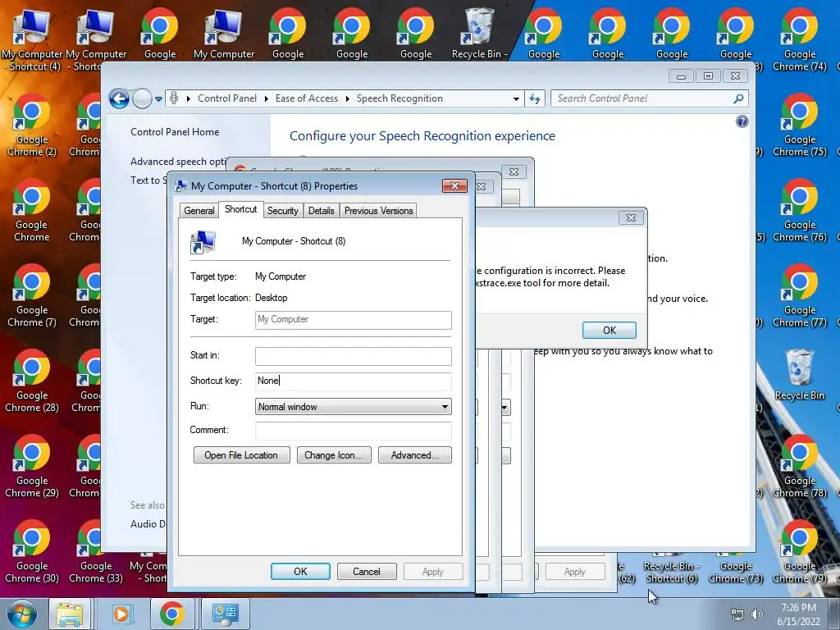Click the Control Panel taskbar icon
Image resolution: width=840 pixels, height=630 pixels.
pos(225,614)
